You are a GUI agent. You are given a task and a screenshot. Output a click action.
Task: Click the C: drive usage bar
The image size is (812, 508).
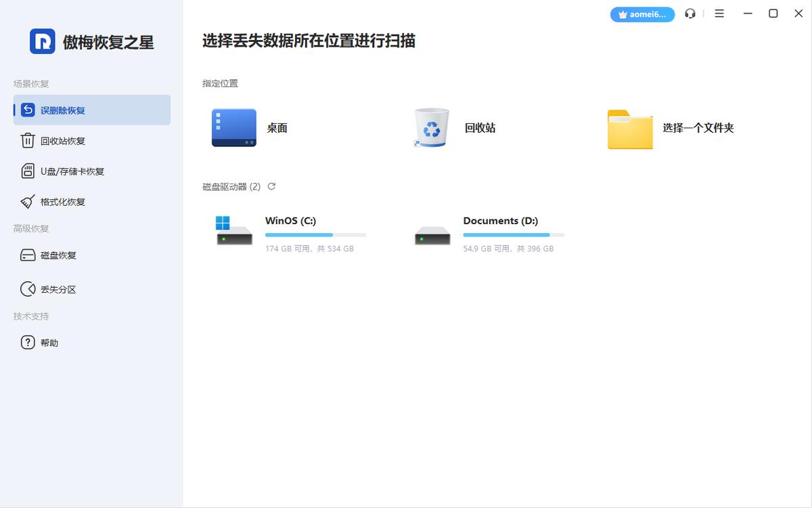316,234
